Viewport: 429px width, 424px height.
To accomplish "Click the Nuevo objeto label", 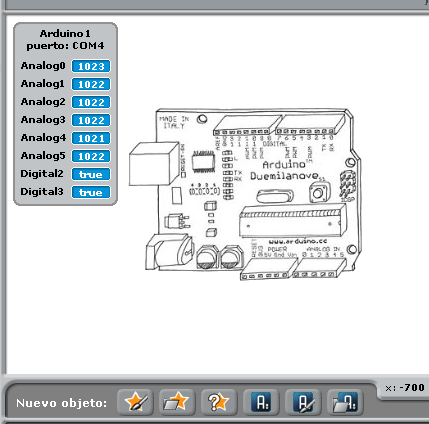I will 62,403.
